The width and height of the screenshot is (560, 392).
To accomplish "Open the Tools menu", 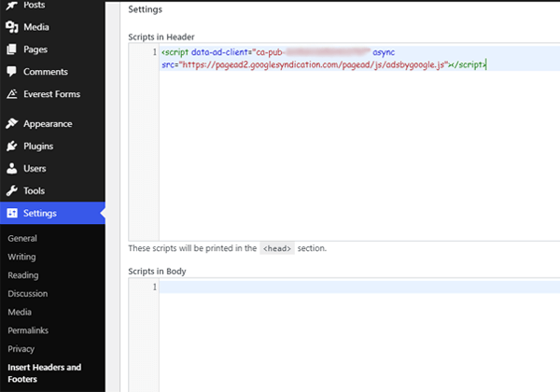I will pyautogui.click(x=52, y=190).
